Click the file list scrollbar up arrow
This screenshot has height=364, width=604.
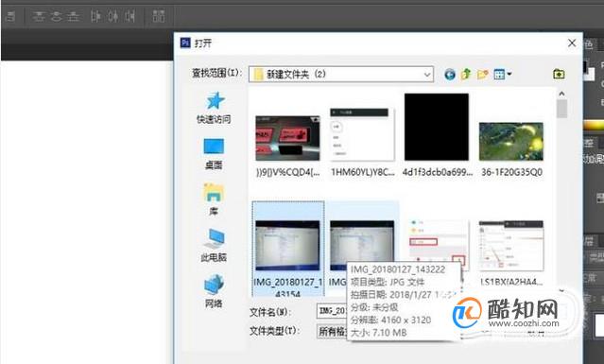point(561,94)
